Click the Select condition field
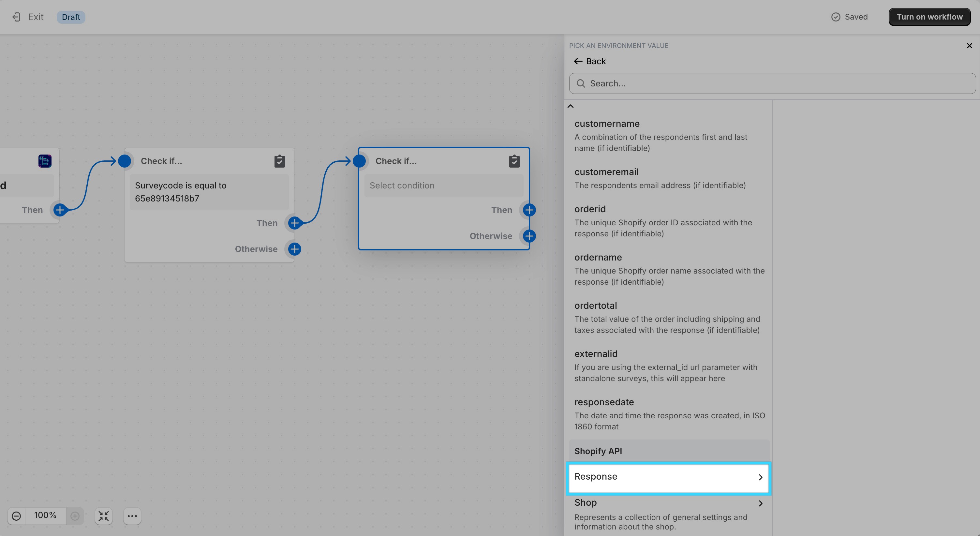Image resolution: width=980 pixels, height=536 pixels. pyautogui.click(x=444, y=186)
